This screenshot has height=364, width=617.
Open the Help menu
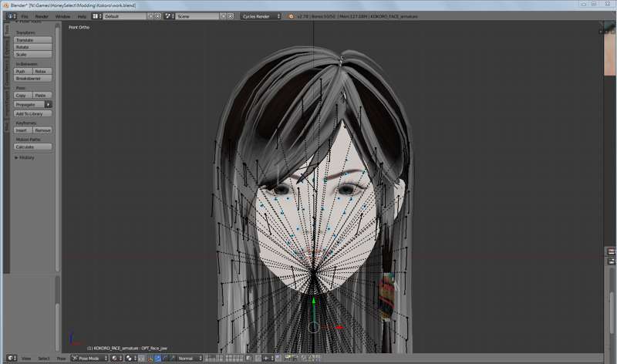tap(82, 16)
